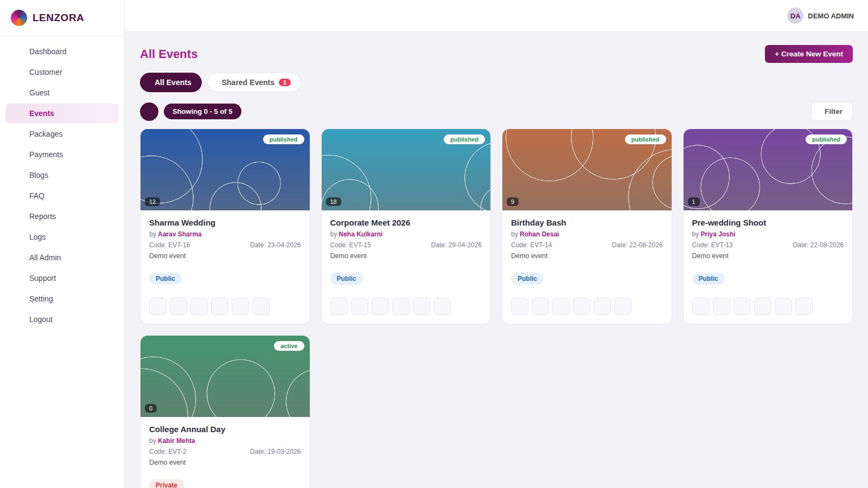Switch to the Shared Events tab
The height and width of the screenshot is (488, 868).
[254, 82]
